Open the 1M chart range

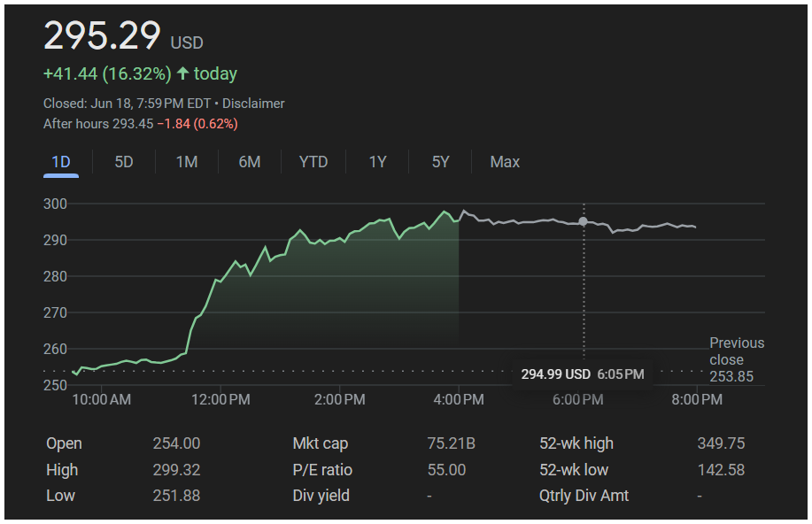[187, 162]
